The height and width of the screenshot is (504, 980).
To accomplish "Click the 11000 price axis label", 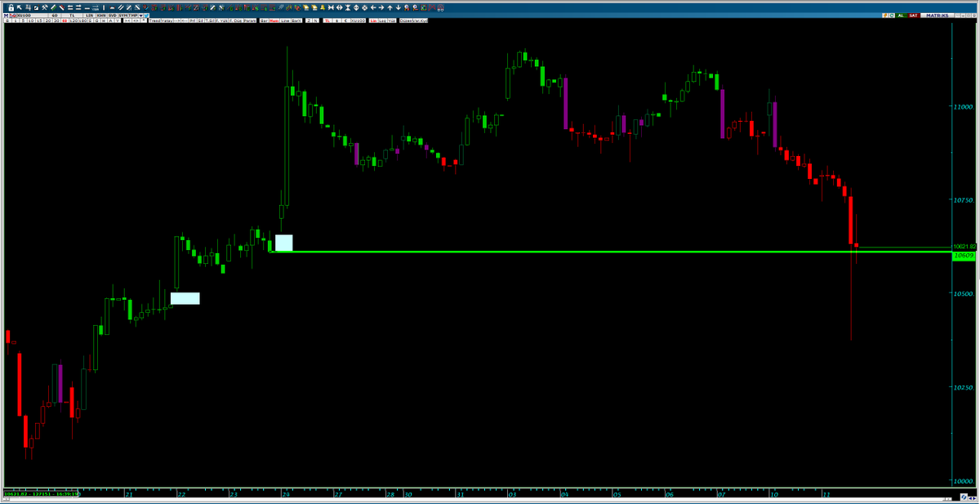I will (x=962, y=107).
